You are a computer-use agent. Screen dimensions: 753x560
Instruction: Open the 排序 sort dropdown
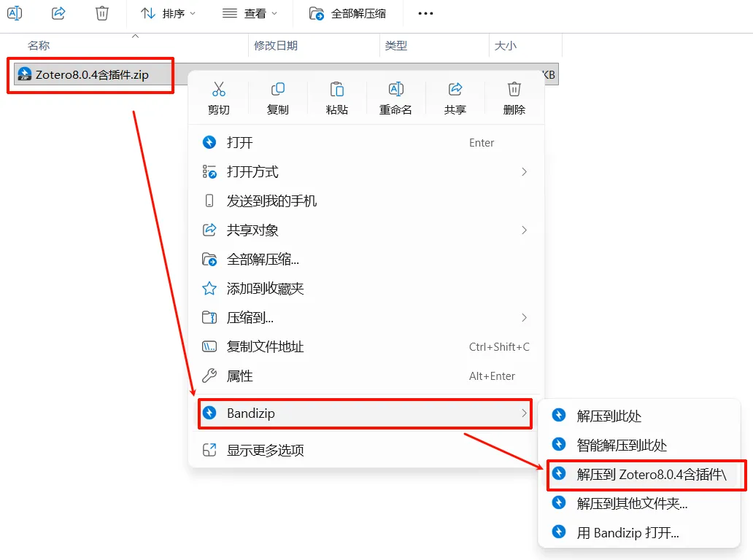[x=168, y=13]
